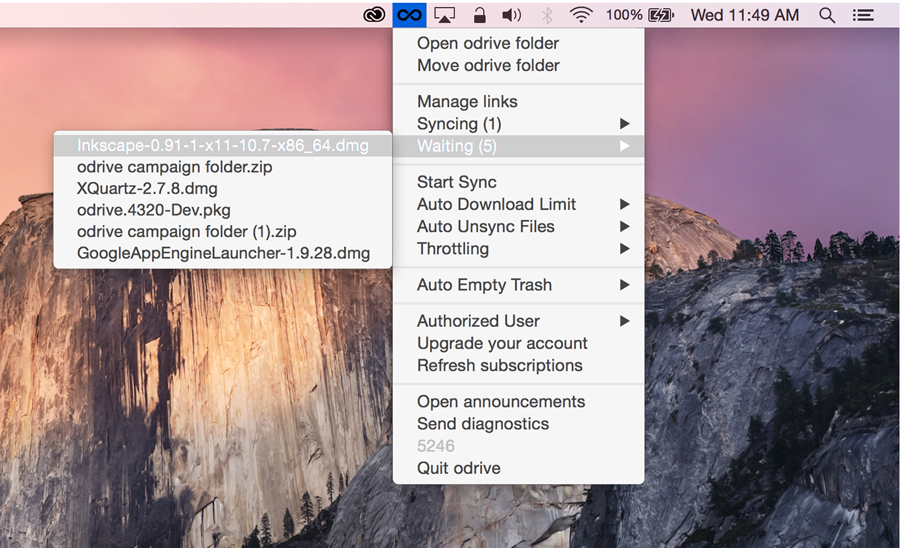Select Start Sync menu entry
900x548 pixels.
coord(518,182)
